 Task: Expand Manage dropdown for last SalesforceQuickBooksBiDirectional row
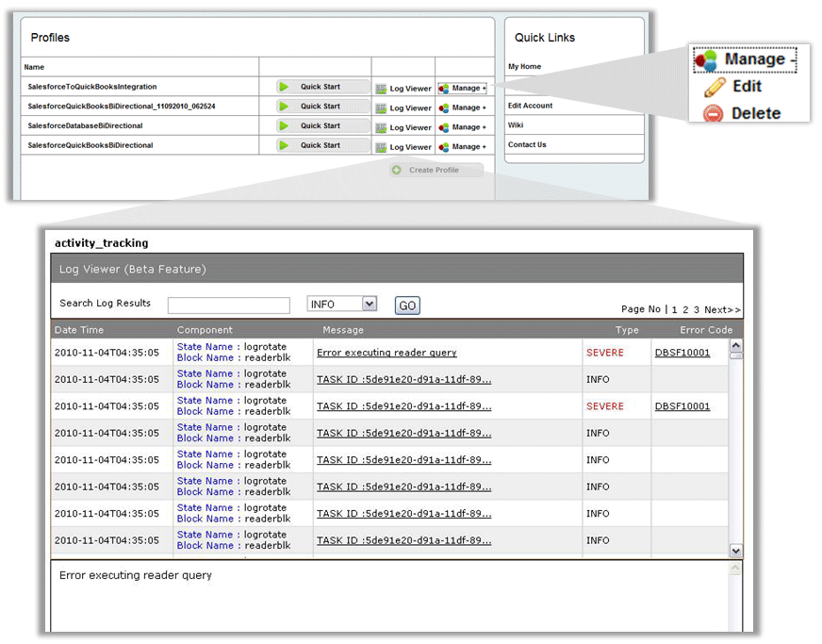[x=469, y=147]
